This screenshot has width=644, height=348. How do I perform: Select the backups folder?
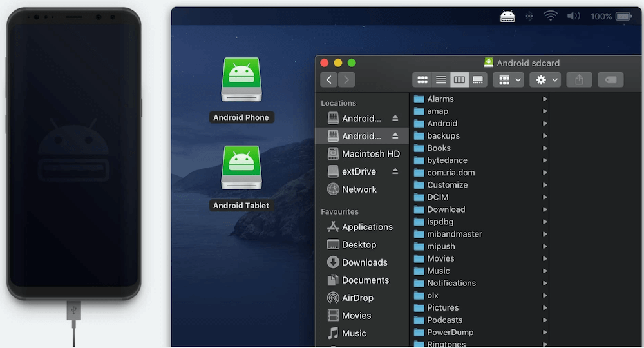[480, 136]
